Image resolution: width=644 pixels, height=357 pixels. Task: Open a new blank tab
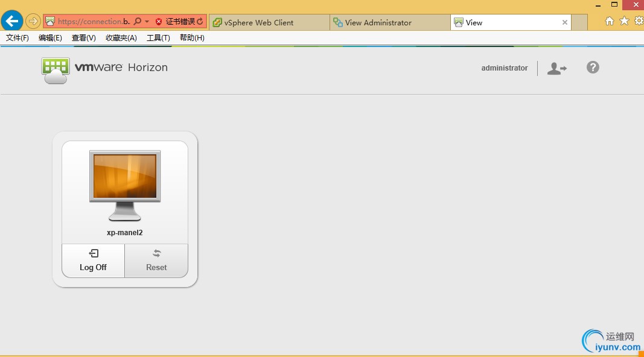tap(579, 22)
